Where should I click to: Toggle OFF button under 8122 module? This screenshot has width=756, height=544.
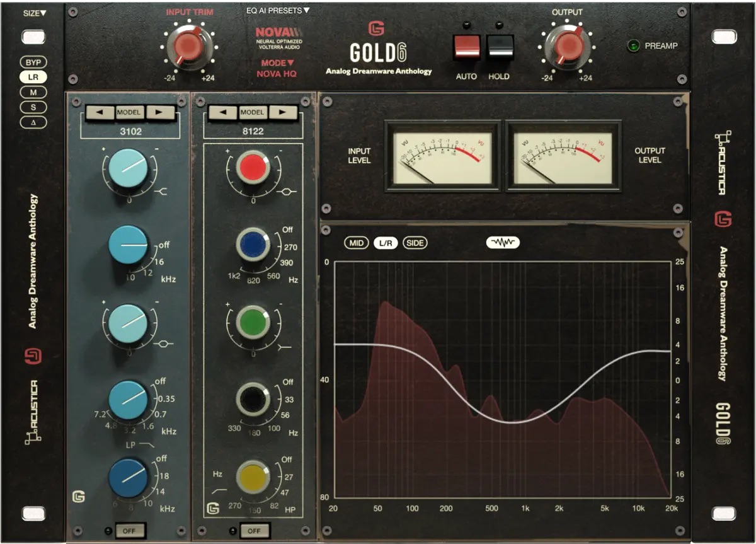254,530
